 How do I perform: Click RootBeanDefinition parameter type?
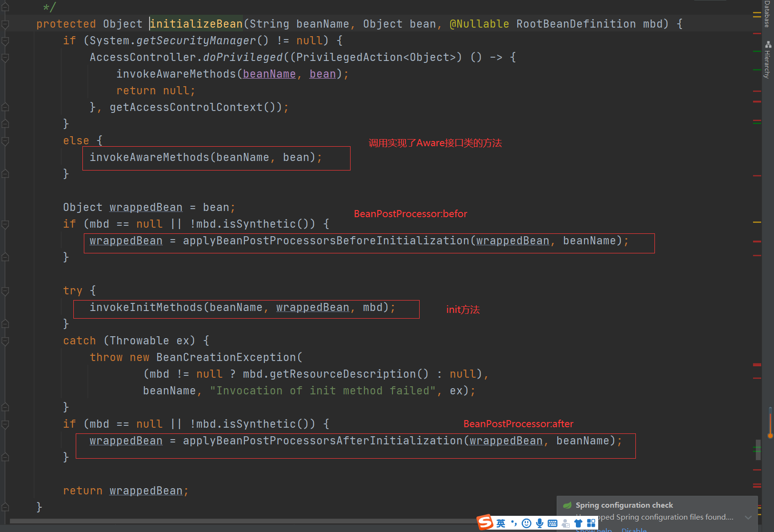pyautogui.click(x=576, y=24)
